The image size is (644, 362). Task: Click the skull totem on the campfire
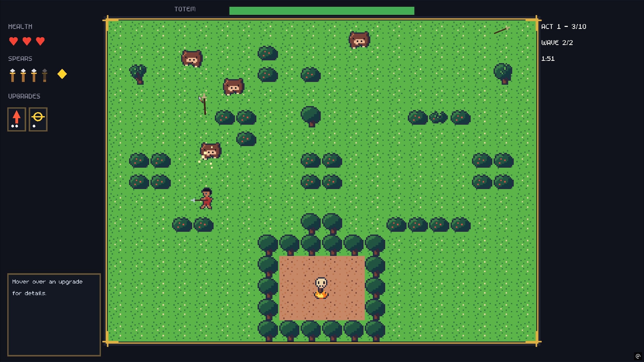pos(321,288)
